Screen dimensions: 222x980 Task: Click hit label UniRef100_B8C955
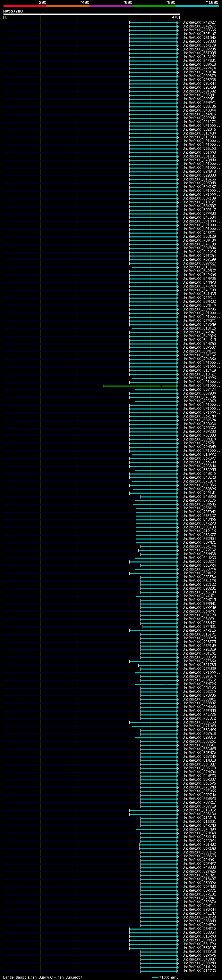click(199, 470)
